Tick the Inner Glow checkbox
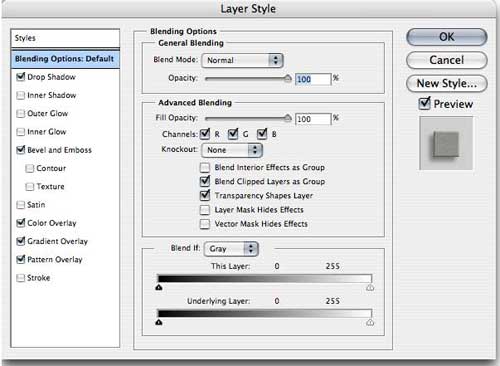 click(x=21, y=132)
